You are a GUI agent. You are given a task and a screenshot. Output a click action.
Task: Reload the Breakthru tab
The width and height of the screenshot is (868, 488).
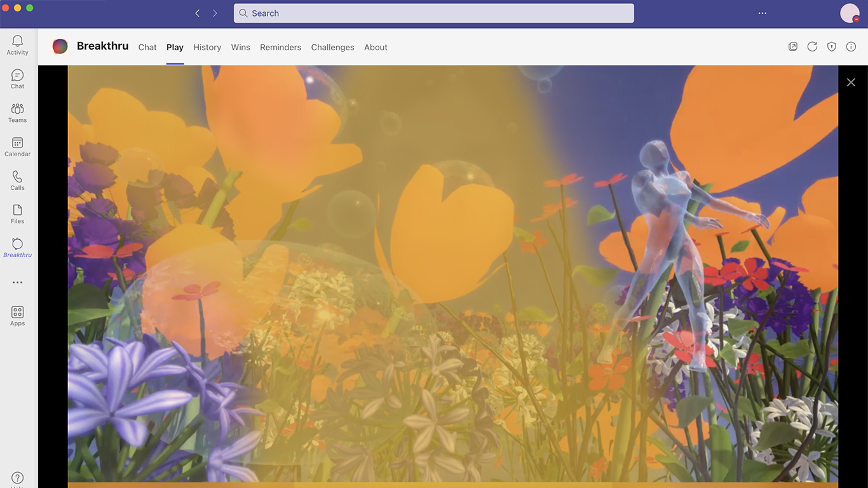(812, 46)
